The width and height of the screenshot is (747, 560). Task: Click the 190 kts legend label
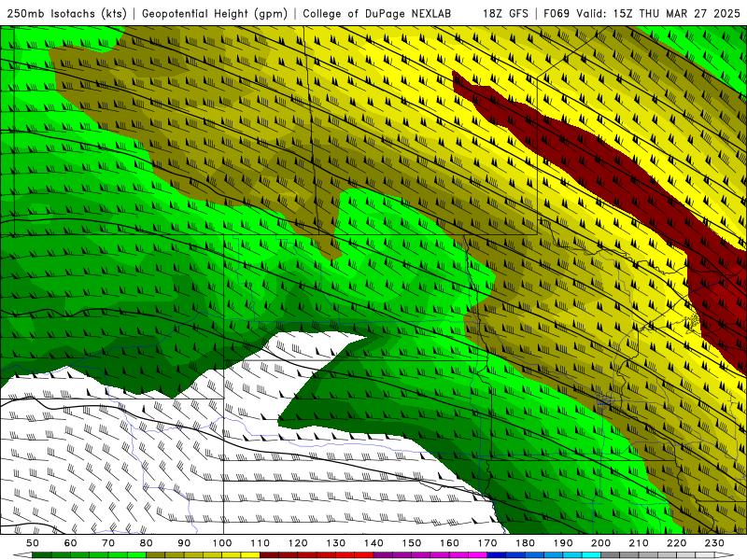pos(563,543)
